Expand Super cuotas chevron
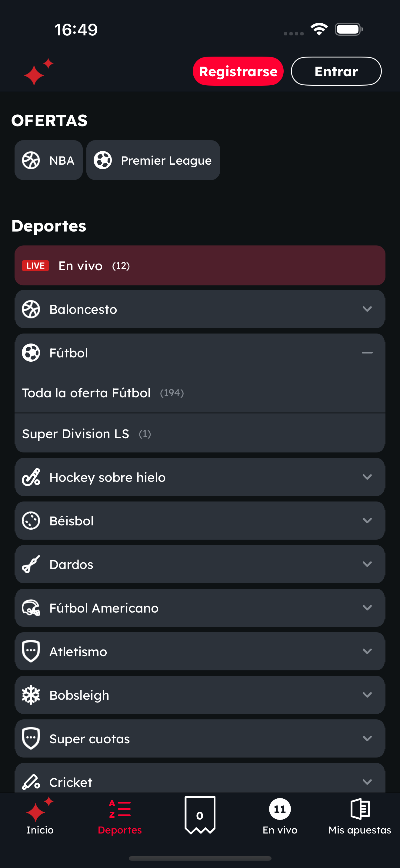 click(x=367, y=738)
